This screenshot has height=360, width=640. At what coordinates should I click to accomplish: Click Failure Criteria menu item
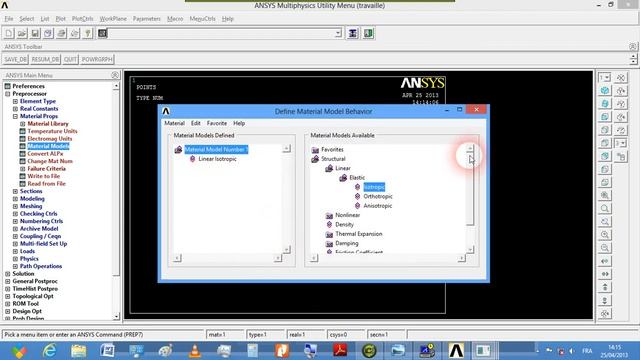click(x=46, y=169)
